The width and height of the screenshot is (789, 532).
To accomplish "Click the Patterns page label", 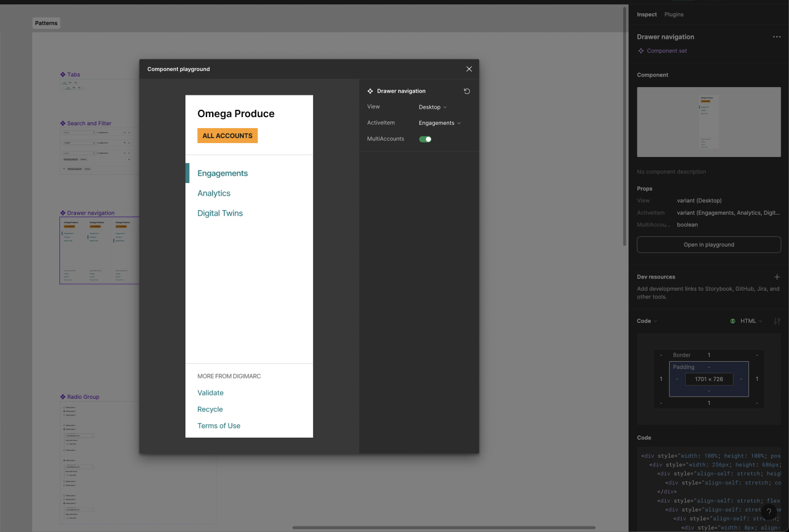I will pyautogui.click(x=46, y=23).
